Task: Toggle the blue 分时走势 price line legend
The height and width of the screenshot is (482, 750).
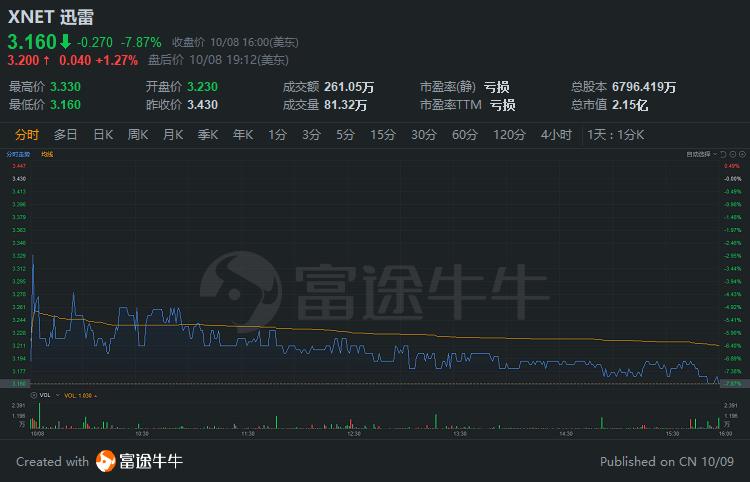Action: [18, 154]
